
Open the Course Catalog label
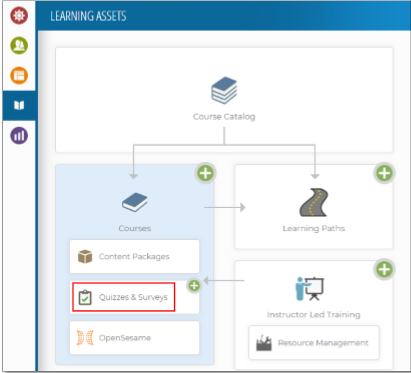[x=224, y=117]
